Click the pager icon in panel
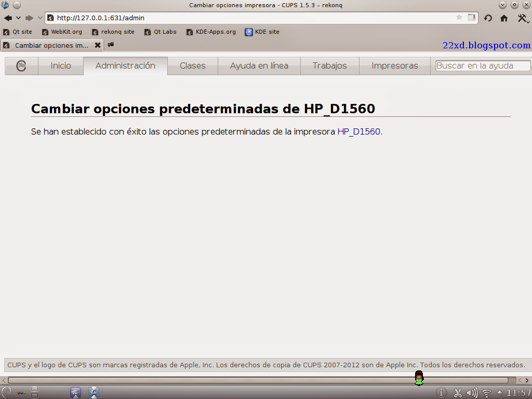This screenshot has height=399, width=532. click(x=35, y=392)
